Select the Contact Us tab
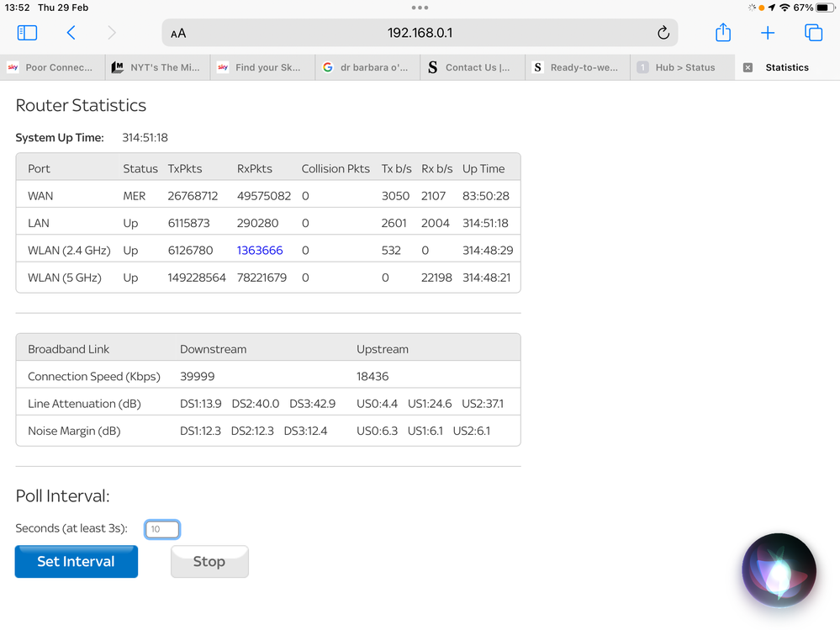Screen dimensions: 840x630 tap(477, 67)
